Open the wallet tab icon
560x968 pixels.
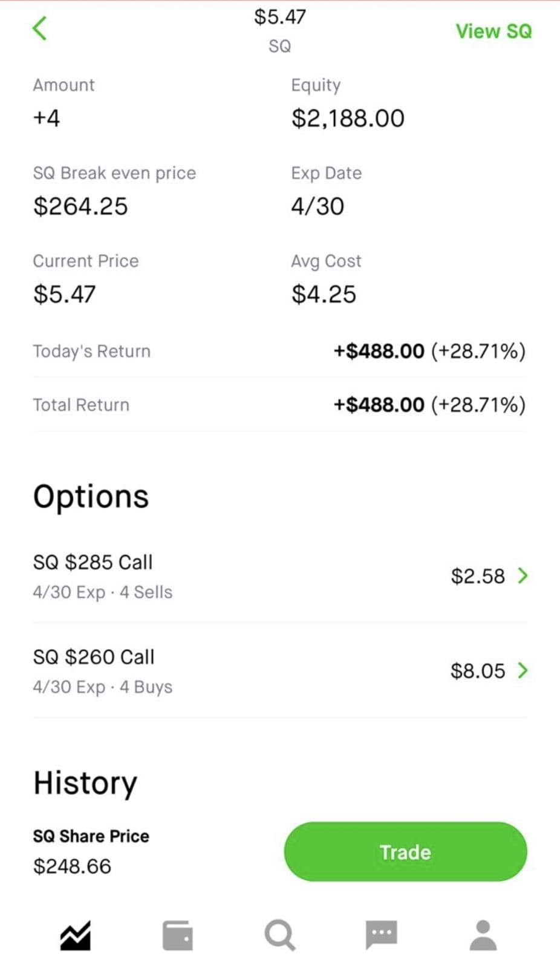click(178, 935)
